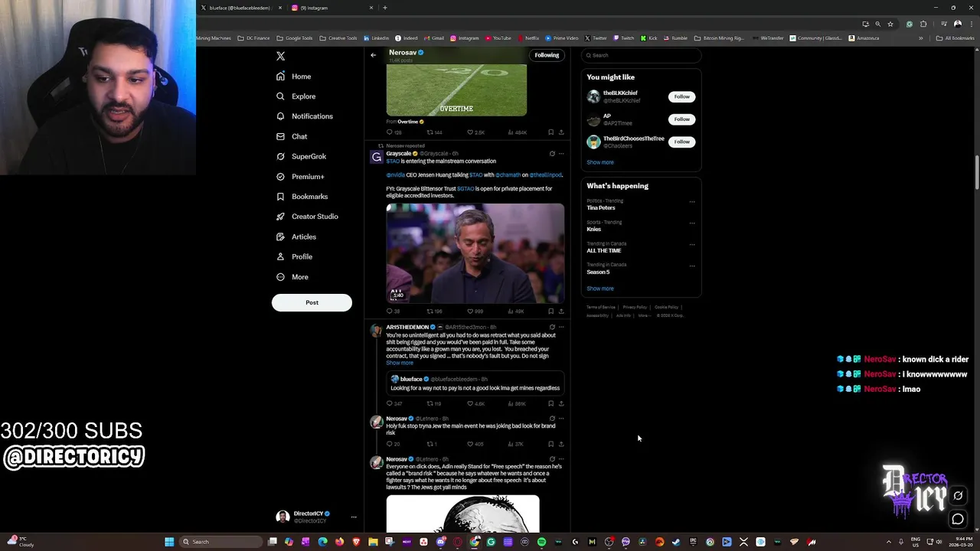This screenshot has height=551, width=980.
Task: Click Show more under What's happening
Action: 600,289
